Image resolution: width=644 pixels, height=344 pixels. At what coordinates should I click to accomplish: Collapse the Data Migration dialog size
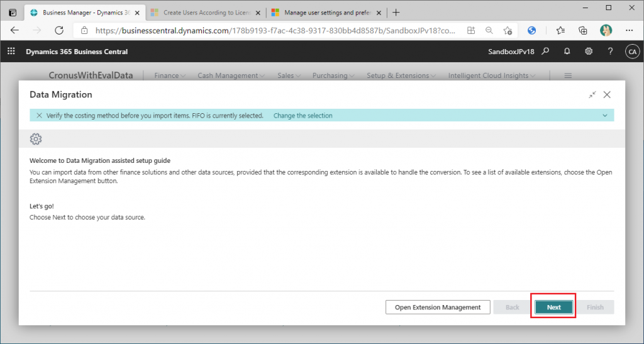tap(592, 95)
